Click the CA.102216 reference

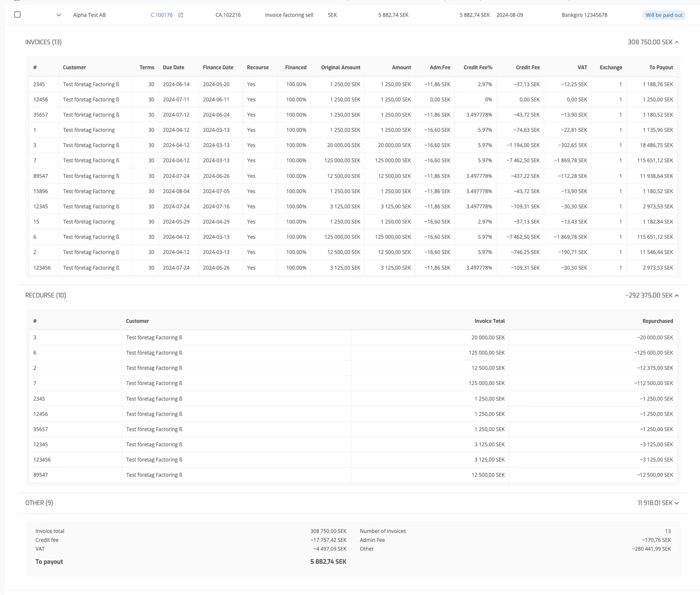click(228, 15)
